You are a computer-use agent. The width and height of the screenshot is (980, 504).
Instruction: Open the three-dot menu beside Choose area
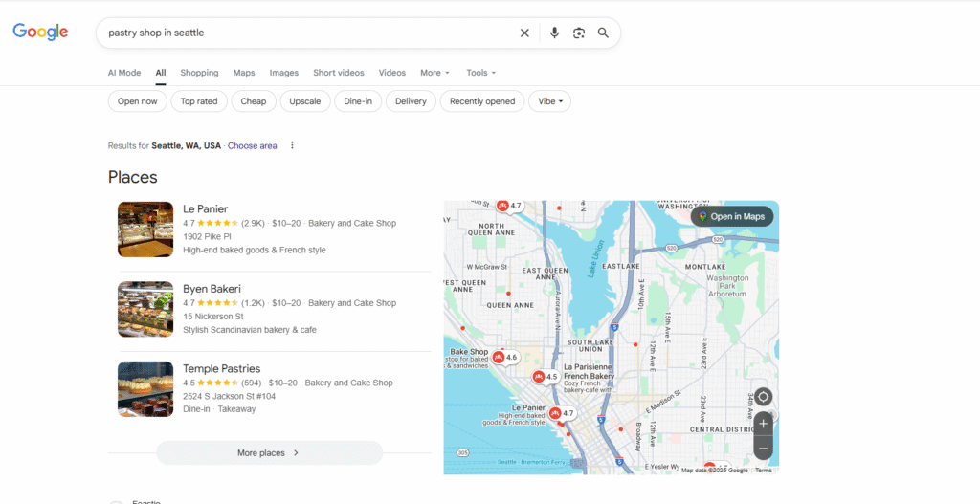(x=292, y=145)
